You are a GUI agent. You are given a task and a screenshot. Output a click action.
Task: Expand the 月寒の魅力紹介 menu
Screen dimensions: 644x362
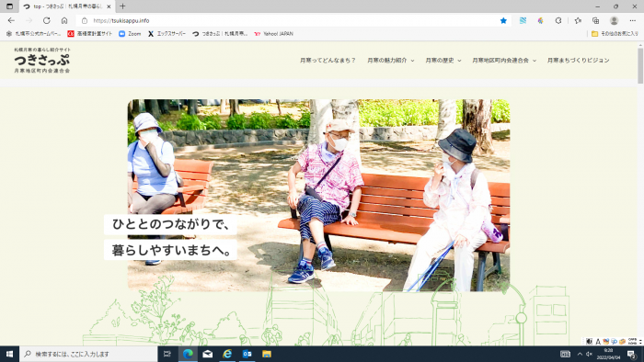(x=391, y=61)
